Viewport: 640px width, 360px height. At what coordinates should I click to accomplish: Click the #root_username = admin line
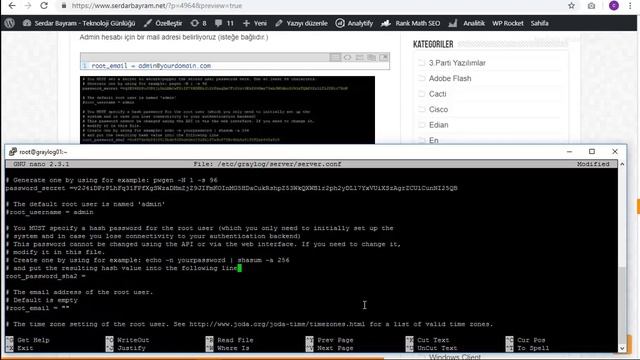tap(49, 212)
